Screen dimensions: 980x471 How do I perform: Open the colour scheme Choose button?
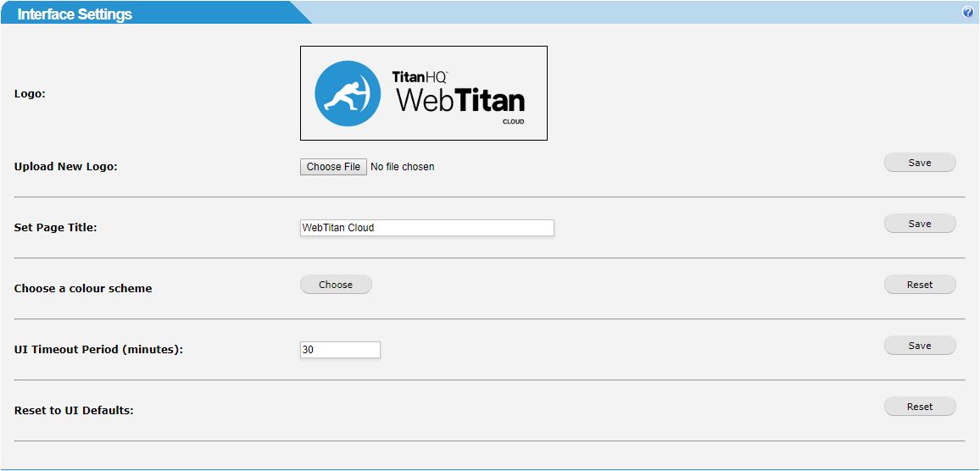coord(336,285)
